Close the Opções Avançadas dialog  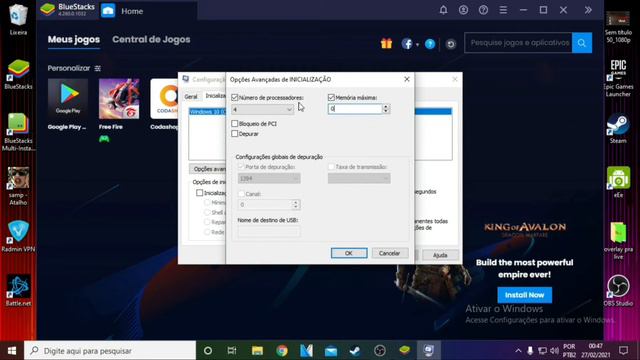(x=407, y=79)
